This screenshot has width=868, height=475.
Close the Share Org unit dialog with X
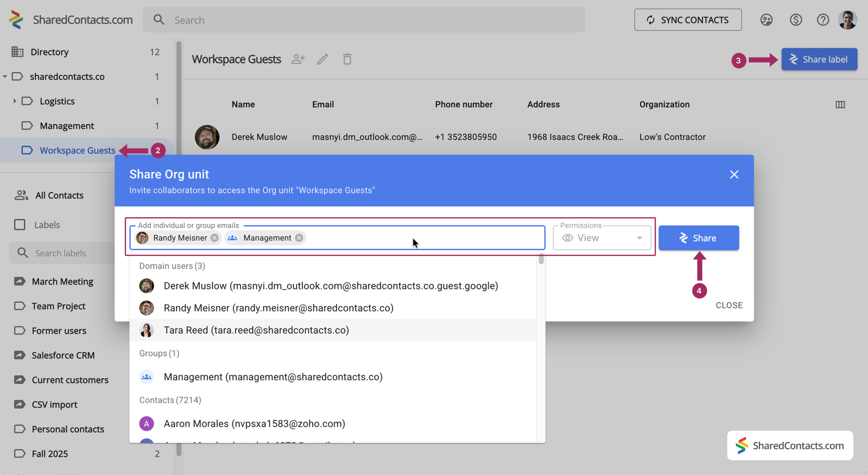pos(734,174)
